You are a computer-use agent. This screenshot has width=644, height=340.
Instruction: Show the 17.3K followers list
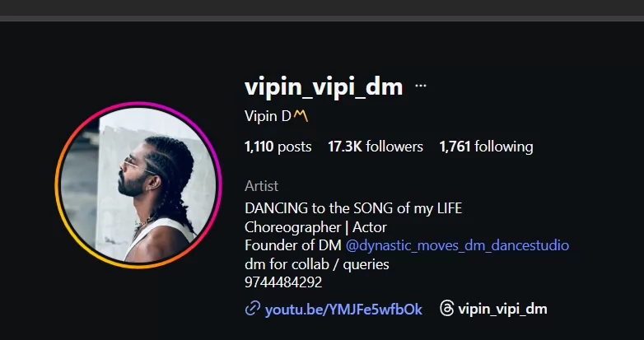click(x=376, y=147)
